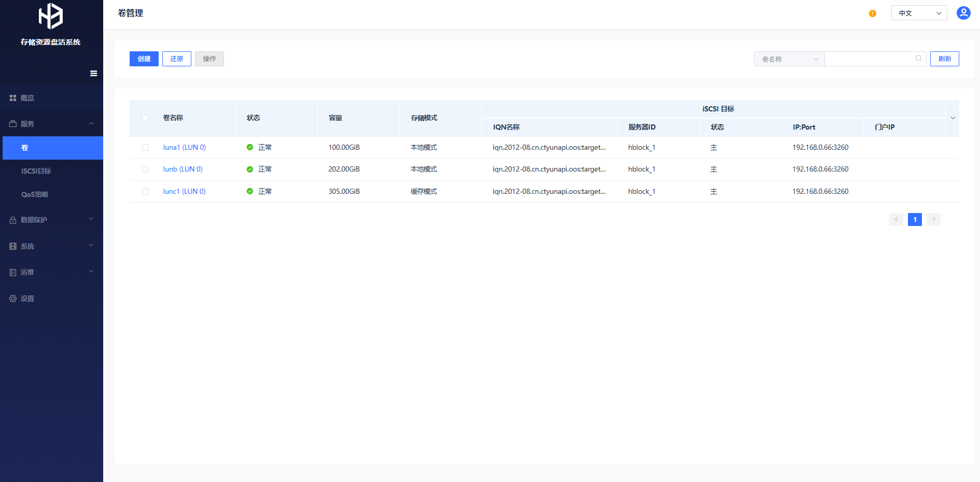Open the lunc1 (LUN 0) volume link

(x=184, y=191)
